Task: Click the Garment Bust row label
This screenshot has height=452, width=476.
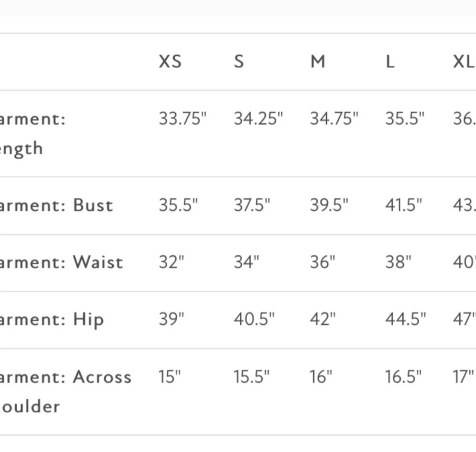Action: pos(56,205)
